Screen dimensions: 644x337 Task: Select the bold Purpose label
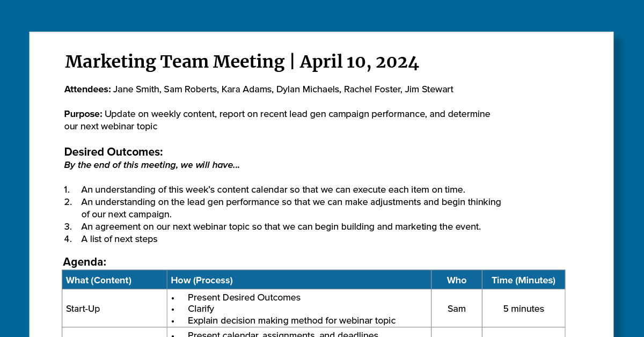pyautogui.click(x=83, y=114)
